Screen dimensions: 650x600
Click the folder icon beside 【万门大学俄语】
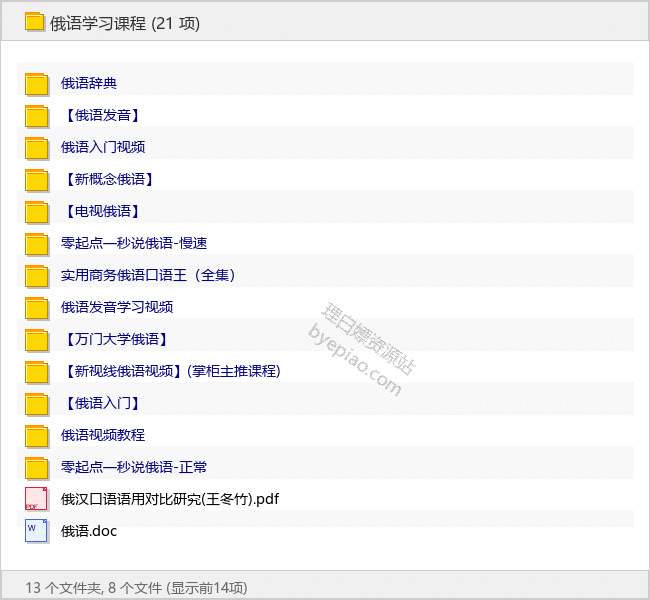[36, 340]
